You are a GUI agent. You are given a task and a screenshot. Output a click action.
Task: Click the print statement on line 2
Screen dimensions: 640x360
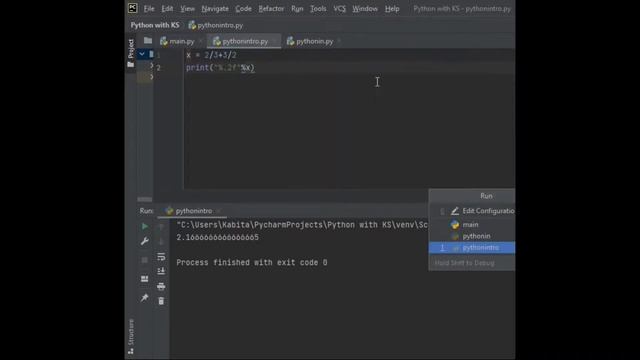pos(220,68)
